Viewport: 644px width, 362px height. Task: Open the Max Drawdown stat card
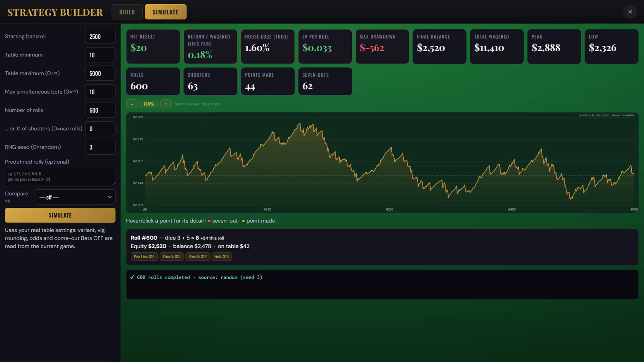click(382, 47)
